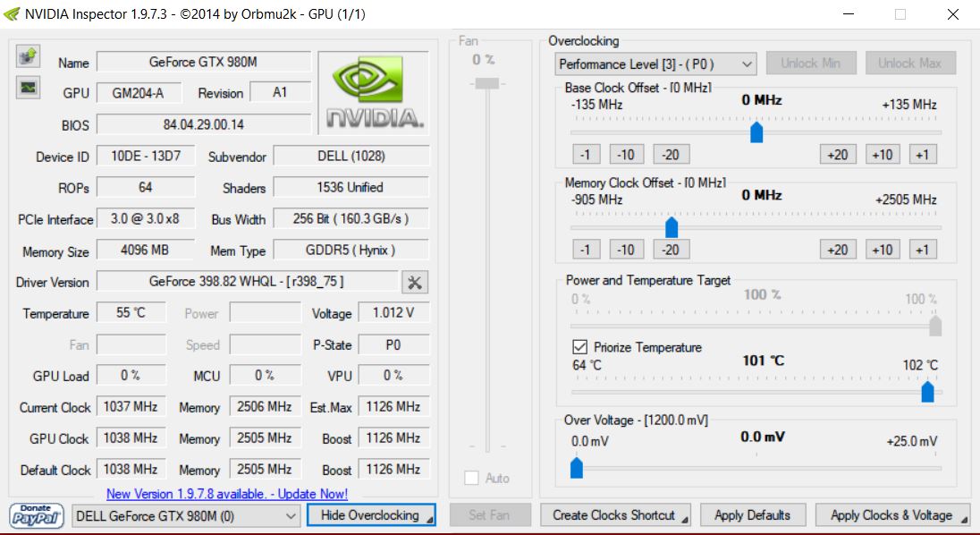Click the Priorize Temperature slider handle
The width and height of the screenshot is (980, 535).
[x=927, y=392]
